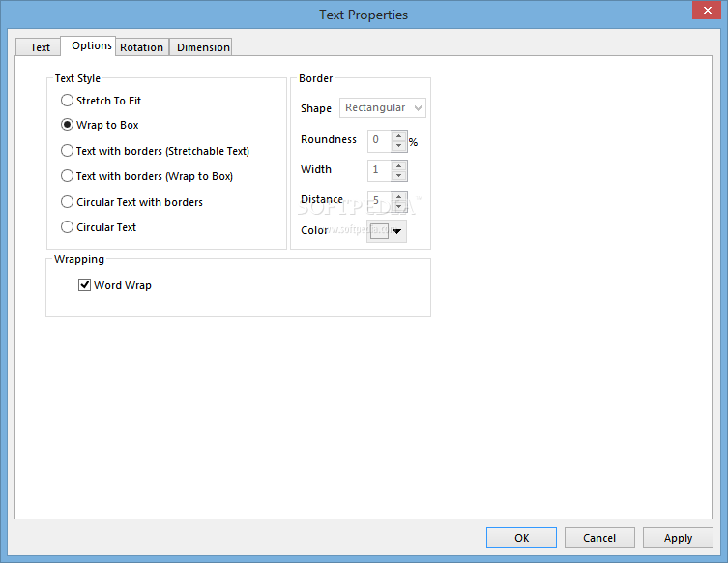
Task: Click inside the Width input field
Action: (x=380, y=171)
